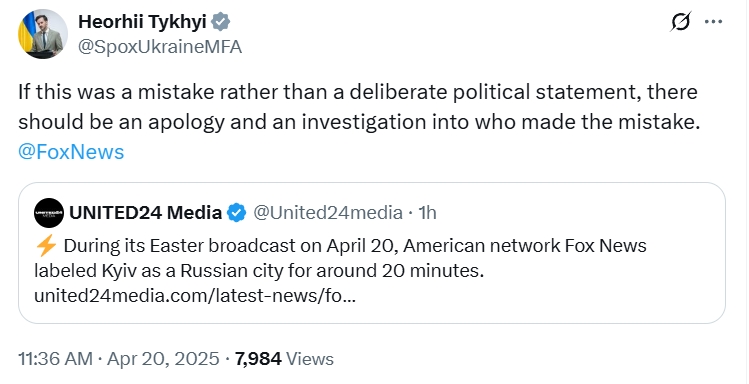Screen dimensions: 749x384
Task: Click the blue verified badge on UNITED24 Media
Action: click(237, 213)
